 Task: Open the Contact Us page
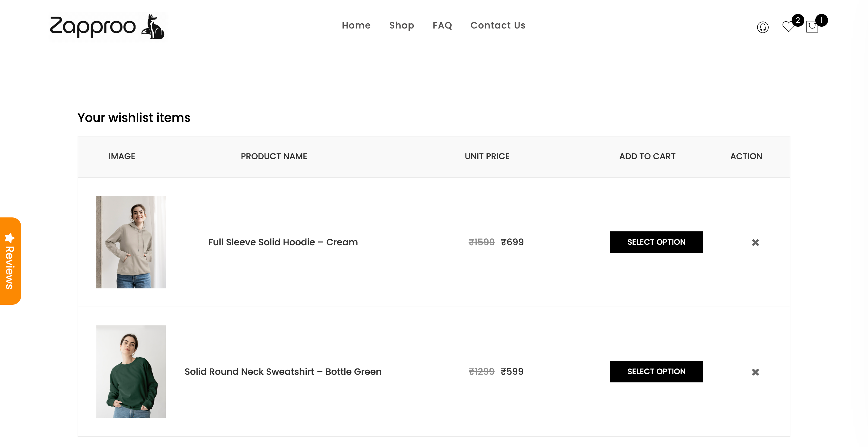click(498, 25)
